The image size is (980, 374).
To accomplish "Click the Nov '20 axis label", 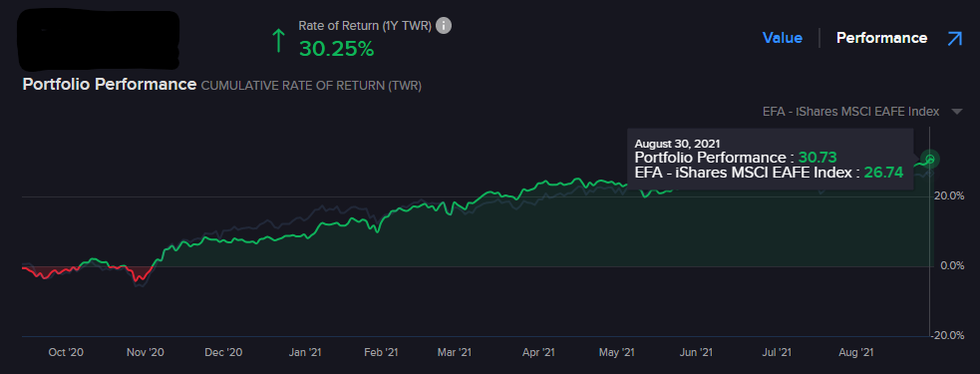I will [x=145, y=353].
